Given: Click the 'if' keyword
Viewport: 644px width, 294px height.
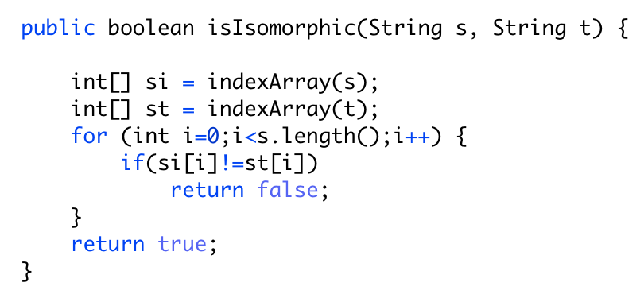Looking at the screenshot, I should tap(131, 164).
